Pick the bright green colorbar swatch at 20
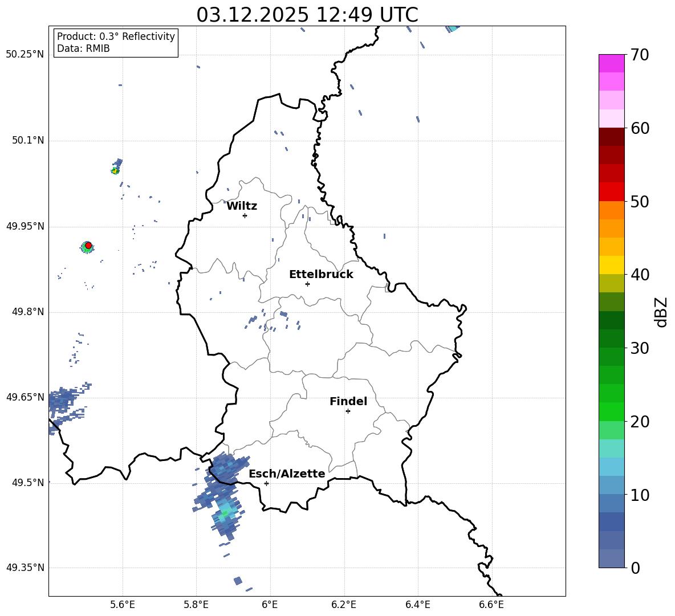 tap(611, 411)
